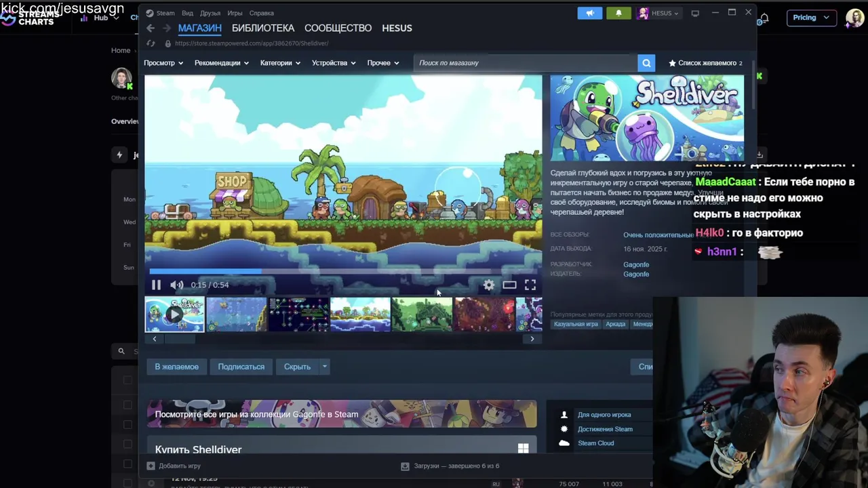Click the Добавить игру plus icon

click(151, 466)
